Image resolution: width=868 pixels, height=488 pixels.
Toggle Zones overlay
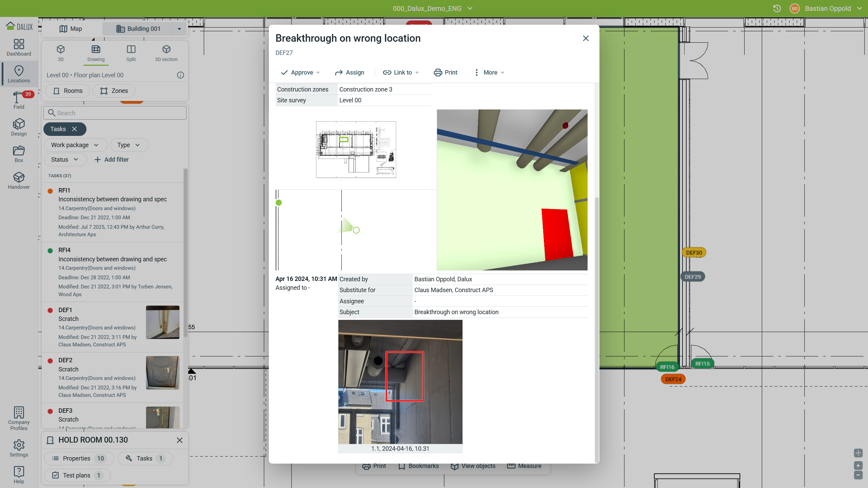[114, 91]
